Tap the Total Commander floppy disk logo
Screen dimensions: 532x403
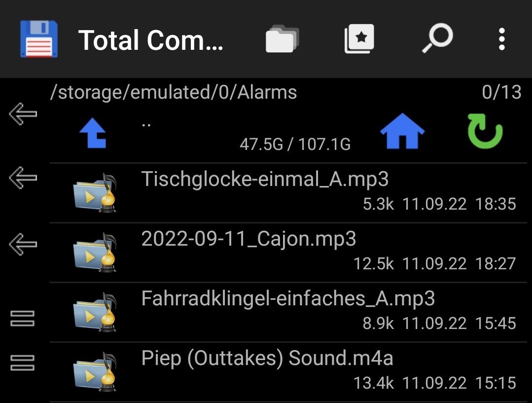[x=39, y=39]
